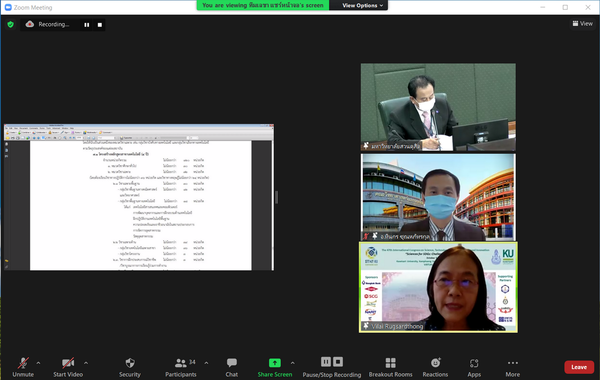Image resolution: width=600 pixels, height=380 pixels.
Task: Open share options arrow beside Share Screen
Action: click(292, 363)
